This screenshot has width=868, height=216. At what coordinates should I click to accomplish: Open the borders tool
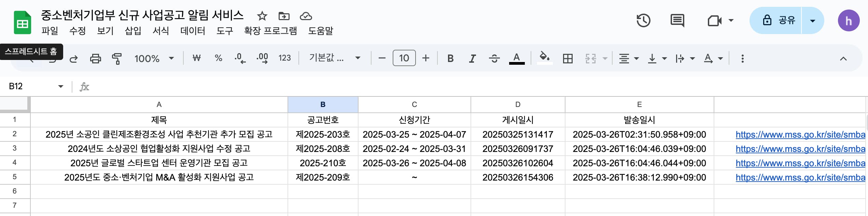click(x=568, y=59)
